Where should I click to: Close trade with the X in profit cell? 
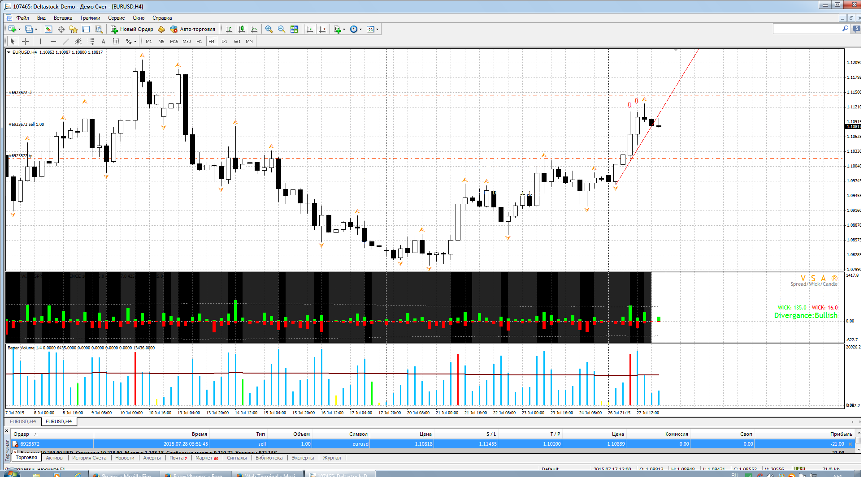click(x=850, y=444)
